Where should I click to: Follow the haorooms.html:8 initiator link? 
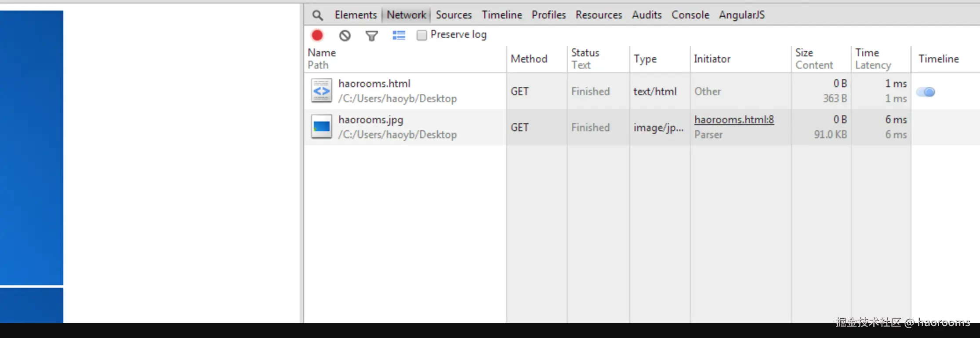pyautogui.click(x=734, y=120)
